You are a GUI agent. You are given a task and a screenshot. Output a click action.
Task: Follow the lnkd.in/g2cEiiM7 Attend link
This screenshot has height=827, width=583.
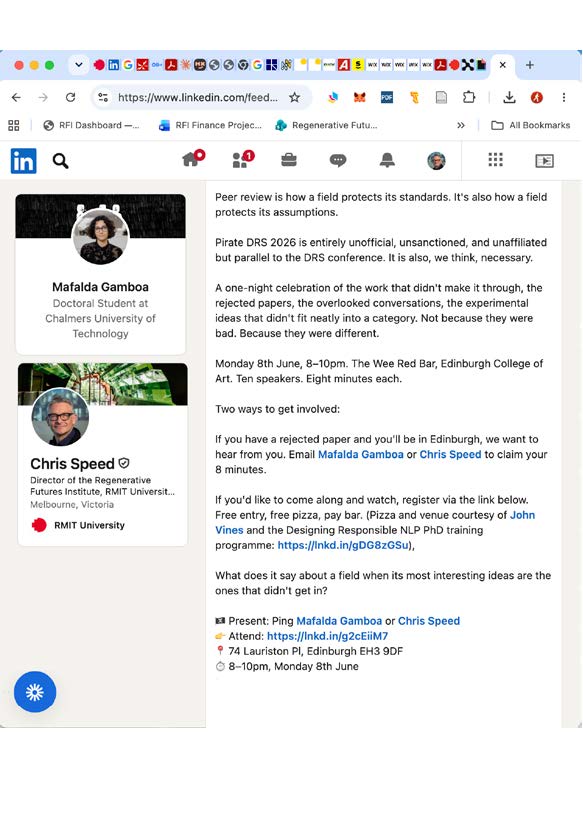tap(327, 636)
